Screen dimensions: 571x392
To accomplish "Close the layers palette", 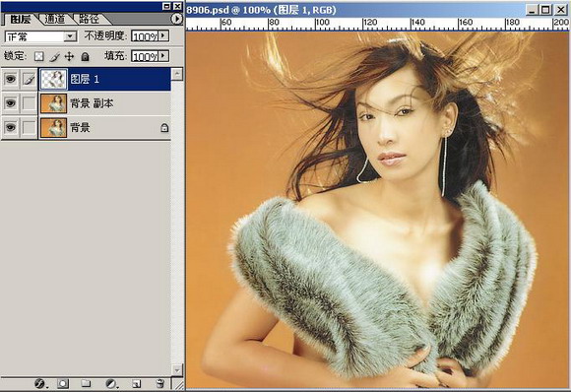I will coord(177,6).
